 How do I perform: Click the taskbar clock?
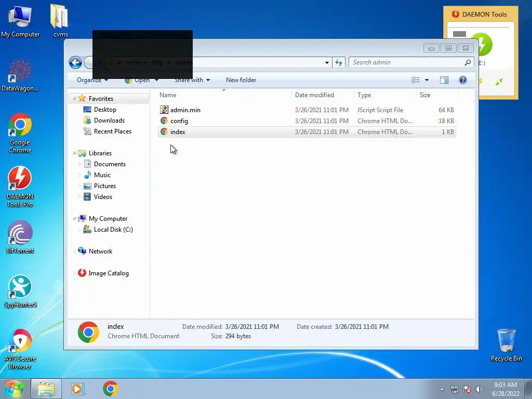coord(505,389)
